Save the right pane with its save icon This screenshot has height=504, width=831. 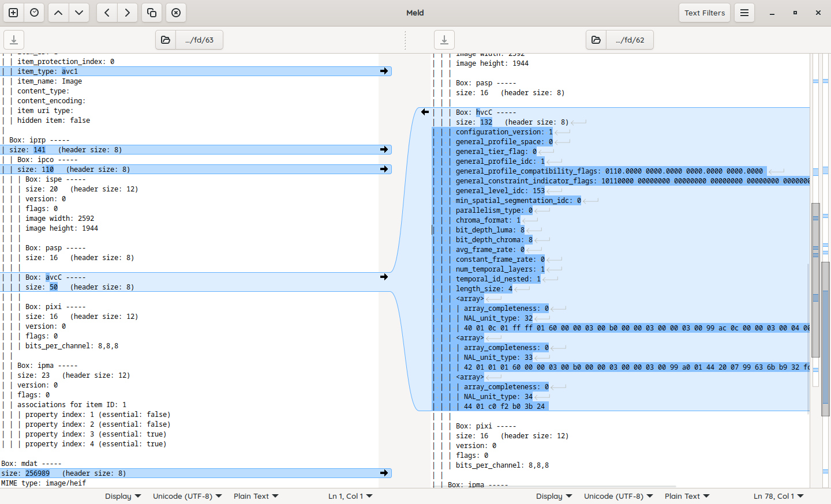pos(444,39)
